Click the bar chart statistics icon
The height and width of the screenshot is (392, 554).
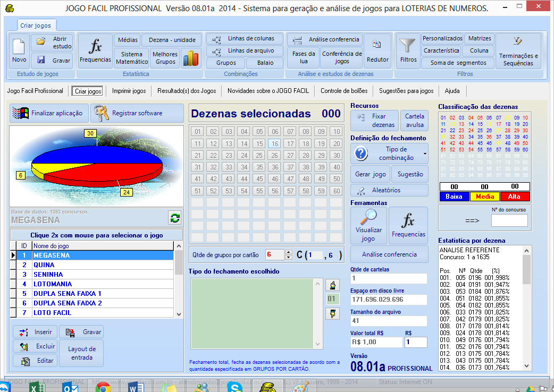(x=190, y=58)
